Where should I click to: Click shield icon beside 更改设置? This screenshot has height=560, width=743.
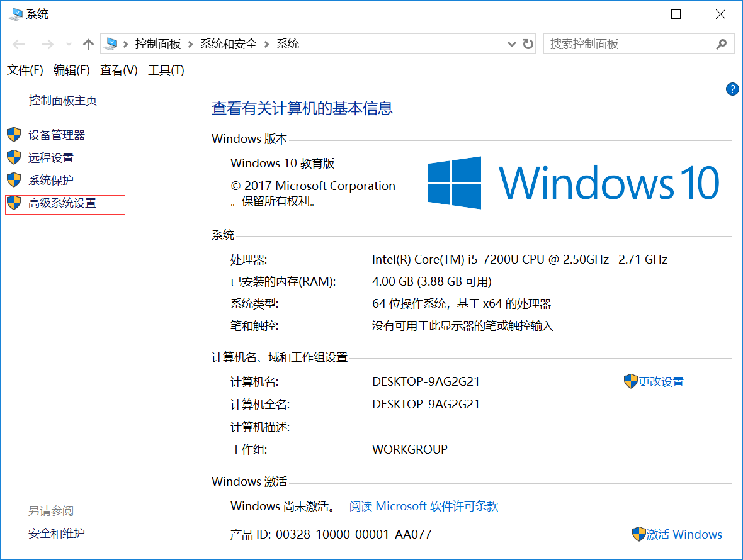click(x=631, y=381)
